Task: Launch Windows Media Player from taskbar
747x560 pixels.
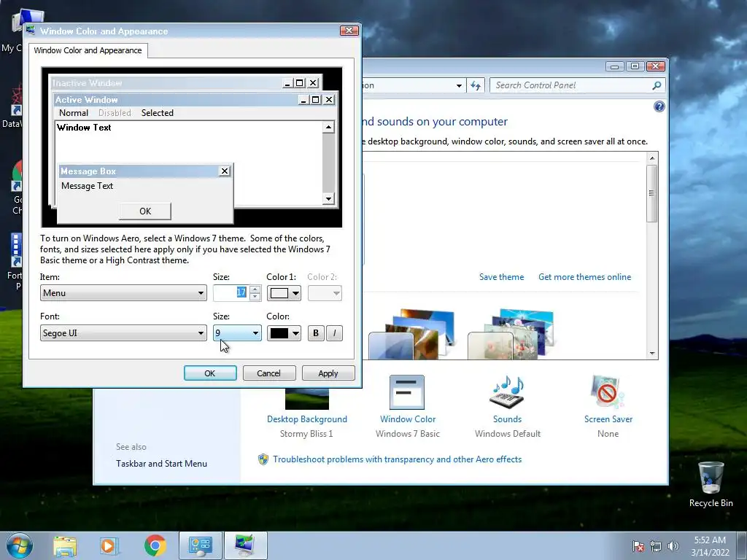Action: coord(109,545)
